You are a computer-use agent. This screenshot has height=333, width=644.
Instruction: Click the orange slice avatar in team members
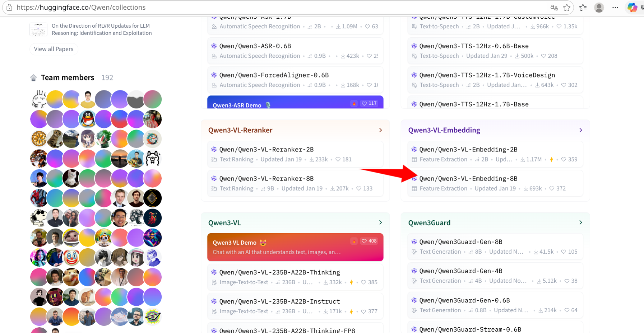[39, 139]
